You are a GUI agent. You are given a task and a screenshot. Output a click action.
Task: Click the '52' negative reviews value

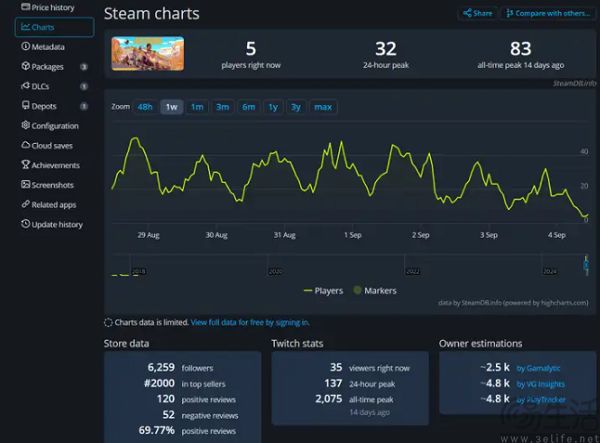coord(168,415)
